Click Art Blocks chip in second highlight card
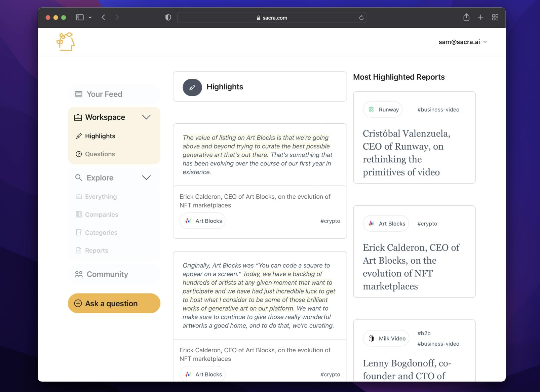 (x=202, y=374)
